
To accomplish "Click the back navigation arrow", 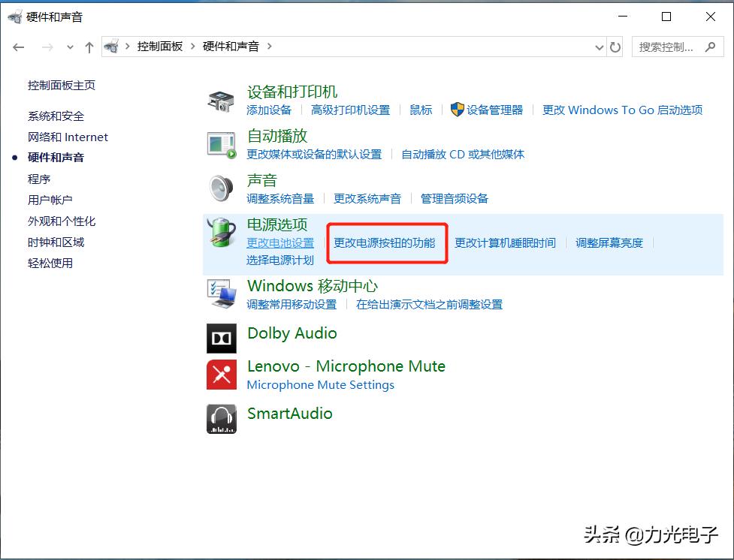I will (x=19, y=47).
